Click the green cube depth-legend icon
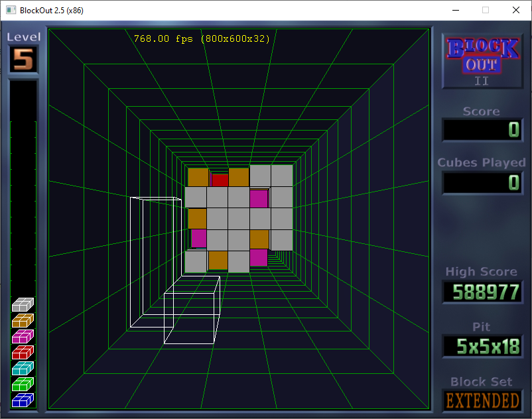 click(23, 384)
